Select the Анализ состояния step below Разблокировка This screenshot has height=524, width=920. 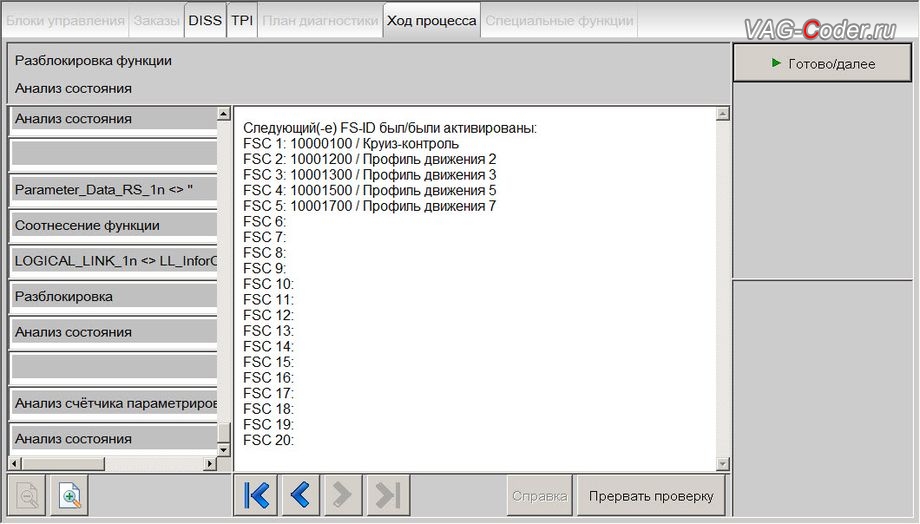click(x=114, y=332)
